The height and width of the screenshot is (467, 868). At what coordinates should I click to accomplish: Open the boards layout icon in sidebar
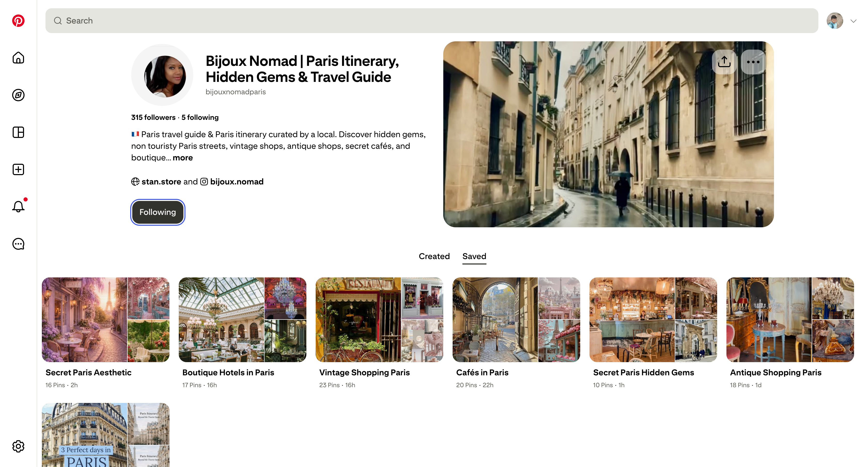18,132
